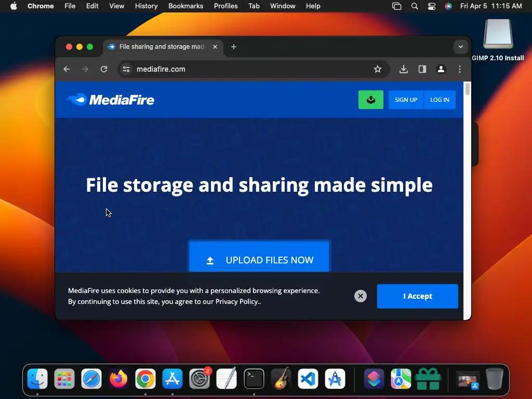The width and height of the screenshot is (532, 399).
Task: Open TextEdit from the dock
Action: (x=227, y=379)
